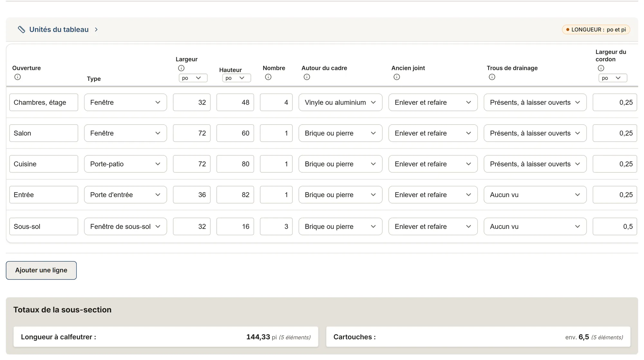Open Type dropdown for Chambres, étage row

click(x=126, y=102)
